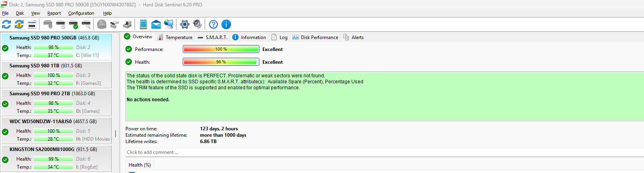
Task: Click the disk with green checkmark icon
Action: coord(73,24)
